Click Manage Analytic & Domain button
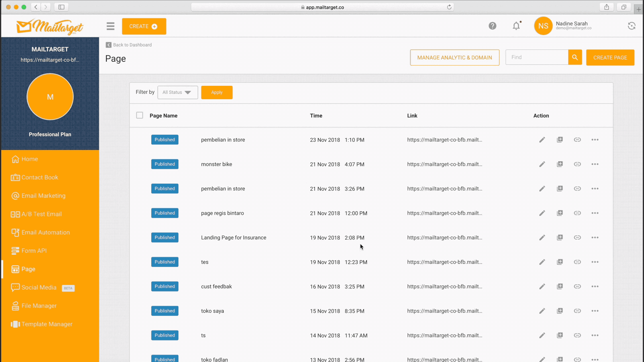This screenshot has width=644, height=362. pyautogui.click(x=454, y=58)
